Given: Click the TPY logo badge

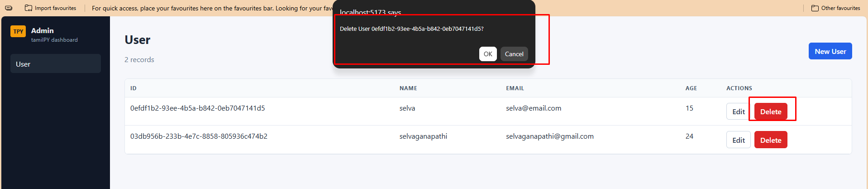Looking at the screenshot, I should tap(18, 31).
